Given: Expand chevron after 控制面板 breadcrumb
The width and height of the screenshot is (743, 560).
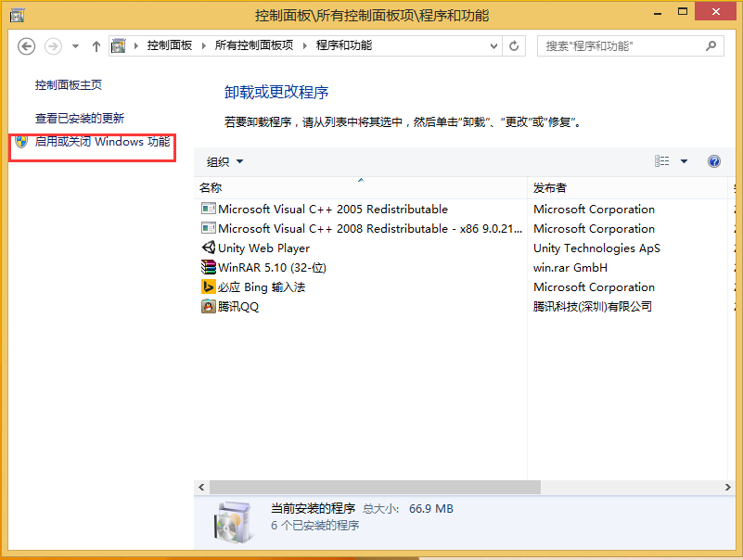Looking at the screenshot, I should tap(204, 46).
